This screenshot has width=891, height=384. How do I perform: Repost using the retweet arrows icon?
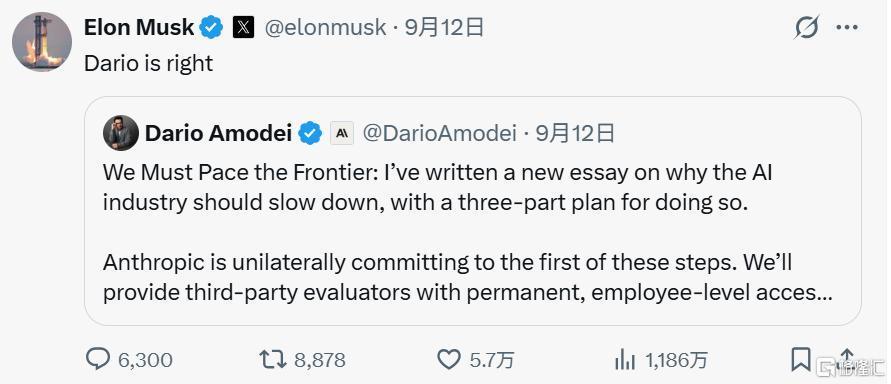[273, 360]
